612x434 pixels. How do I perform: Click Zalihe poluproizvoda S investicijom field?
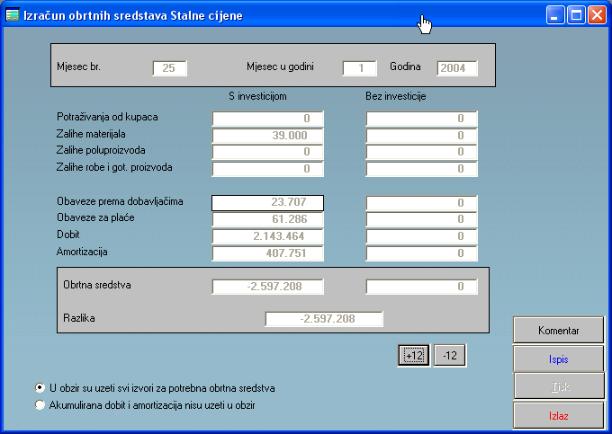coord(268,152)
